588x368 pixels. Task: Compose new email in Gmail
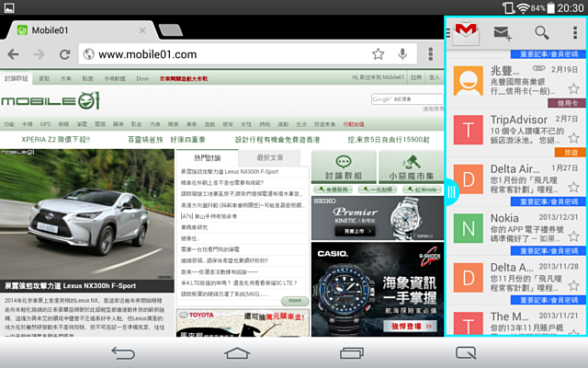click(x=503, y=33)
